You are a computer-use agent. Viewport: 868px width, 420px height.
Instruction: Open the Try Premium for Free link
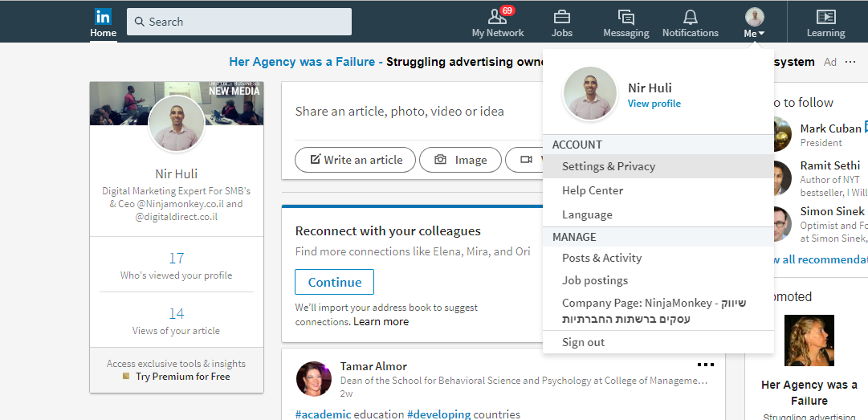point(182,376)
